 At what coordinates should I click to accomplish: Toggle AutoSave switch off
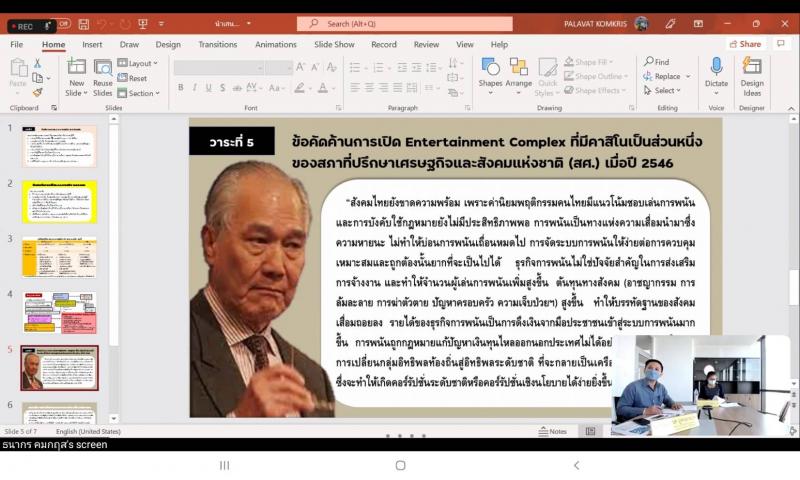pyautogui.click(x=62, y=24)
